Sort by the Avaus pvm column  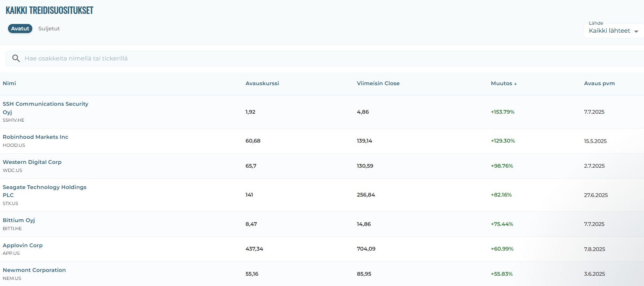[x=599, y=83]
